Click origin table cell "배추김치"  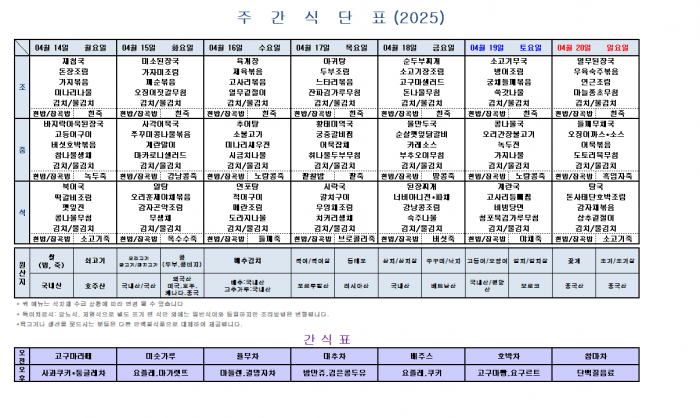click(x=247, y=261)
